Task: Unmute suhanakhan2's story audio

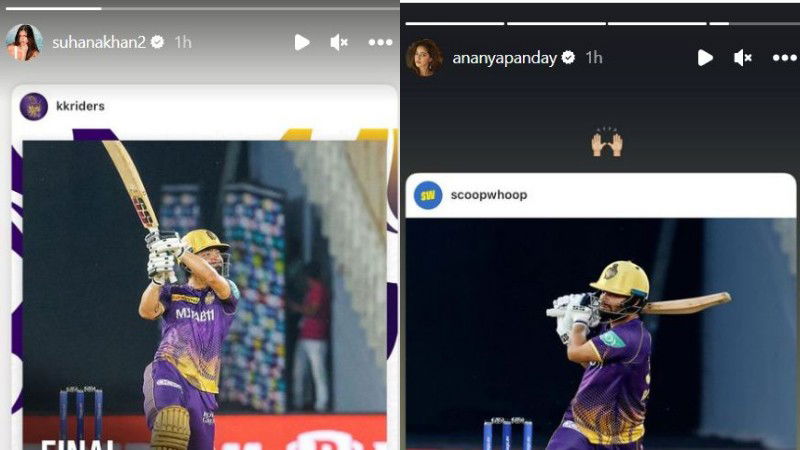Action: [x=339, y=42]
